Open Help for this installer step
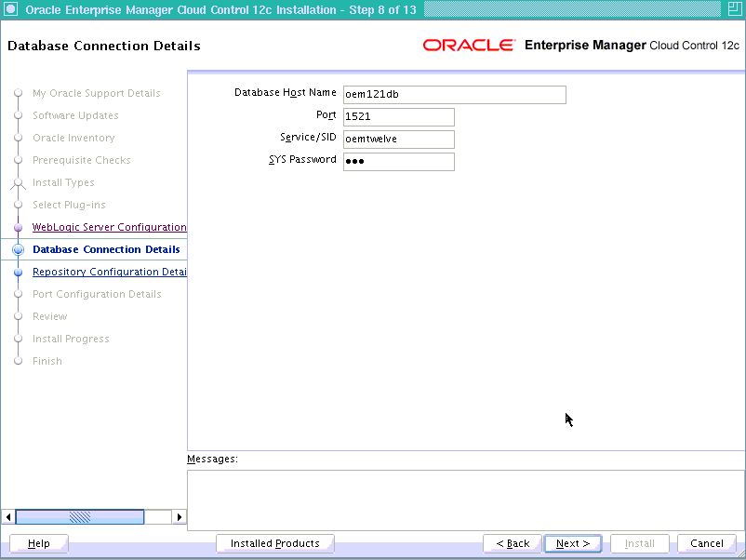 pos(39,543)
